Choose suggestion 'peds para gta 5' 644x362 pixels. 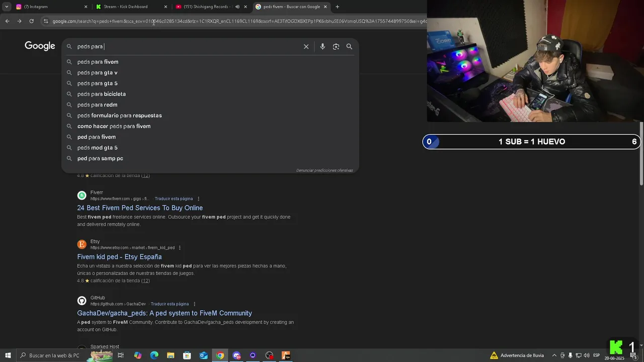[x=210, y=83]
